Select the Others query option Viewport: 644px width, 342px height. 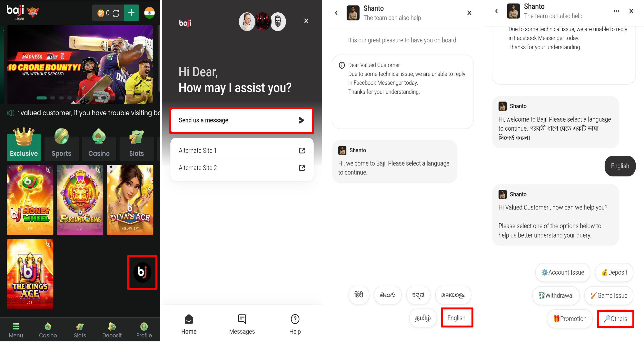[x=616, y=319]
